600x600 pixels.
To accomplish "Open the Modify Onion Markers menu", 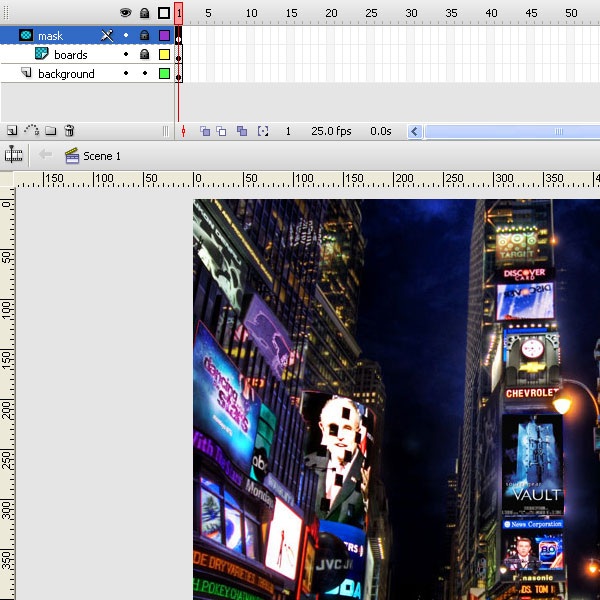I will point(263,131).
